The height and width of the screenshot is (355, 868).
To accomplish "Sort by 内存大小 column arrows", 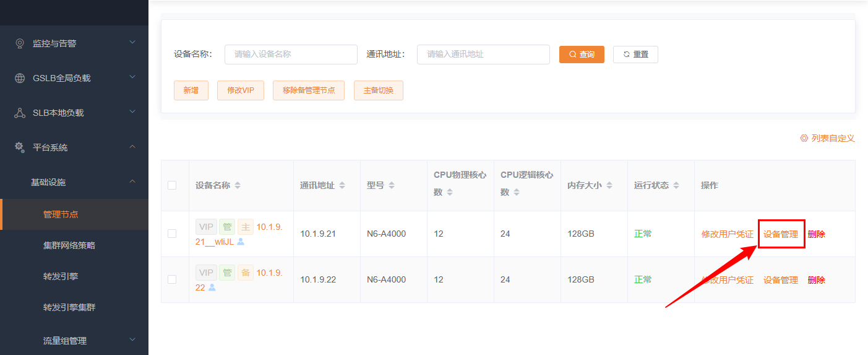I will (x=609, y=186).
